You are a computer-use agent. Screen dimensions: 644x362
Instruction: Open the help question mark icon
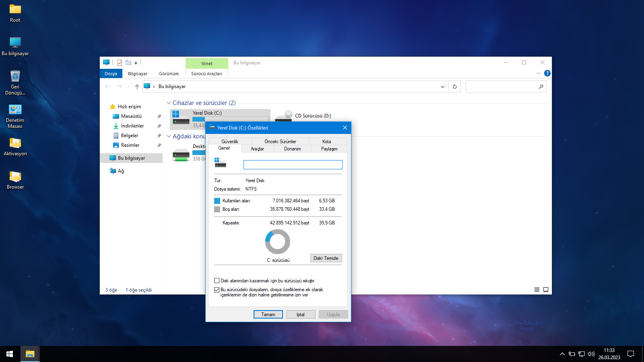547,73
